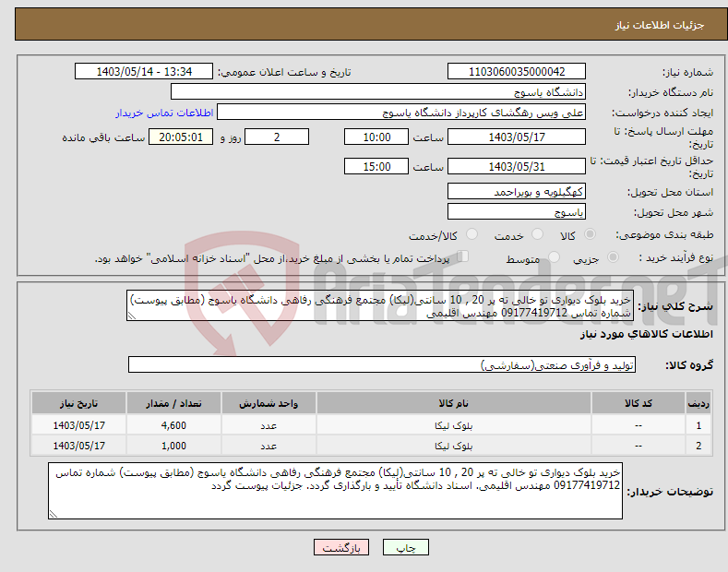The width and height of the screenshot is (728, 572).
Task: Click the remaining time field 20:05:01
Action: pos(181,137)
